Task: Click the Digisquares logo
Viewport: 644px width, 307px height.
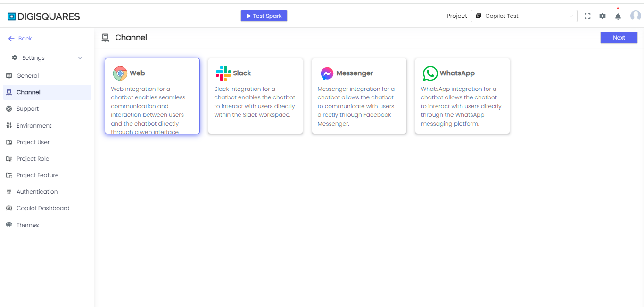Action: [x=44, y=16]
